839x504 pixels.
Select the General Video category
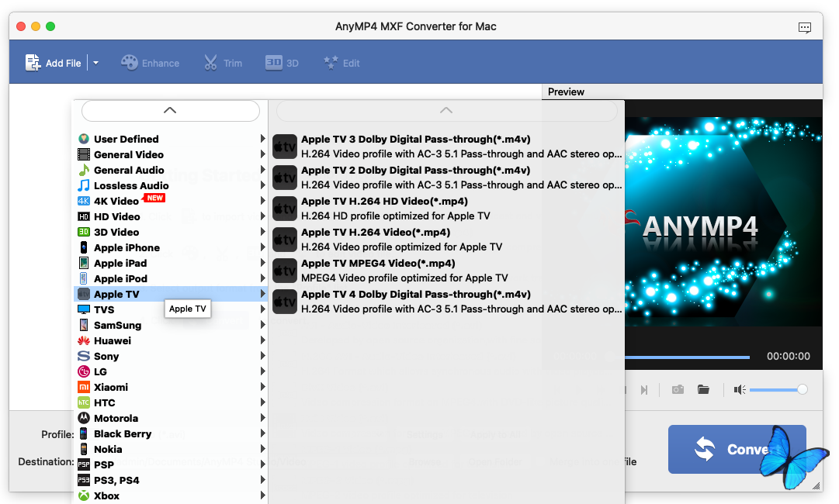click(129, 154)
